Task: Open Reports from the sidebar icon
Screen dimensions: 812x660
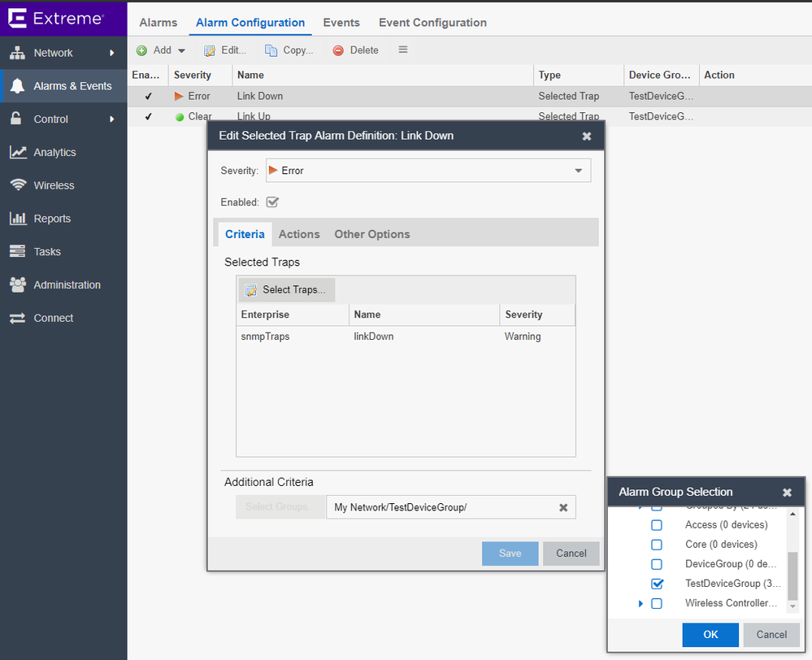Action: point(18,219)
